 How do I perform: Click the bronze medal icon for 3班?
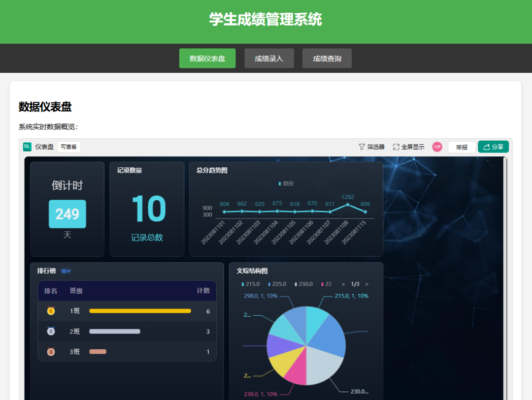tap(51, 351)
